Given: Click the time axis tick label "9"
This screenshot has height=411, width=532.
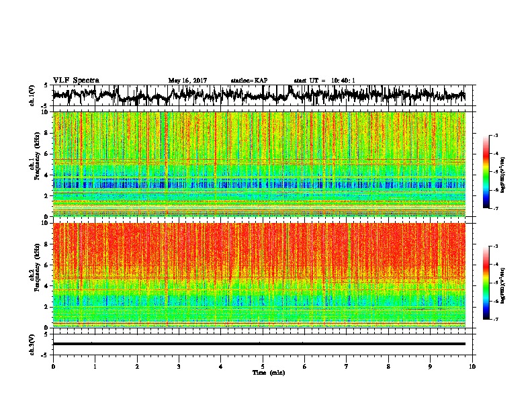Looking at the screenshot, I should pos(430,367).
